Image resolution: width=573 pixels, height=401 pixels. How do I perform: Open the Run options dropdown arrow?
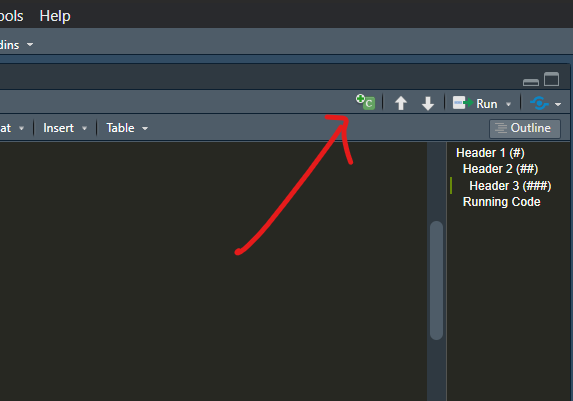(x=508, y=104)
